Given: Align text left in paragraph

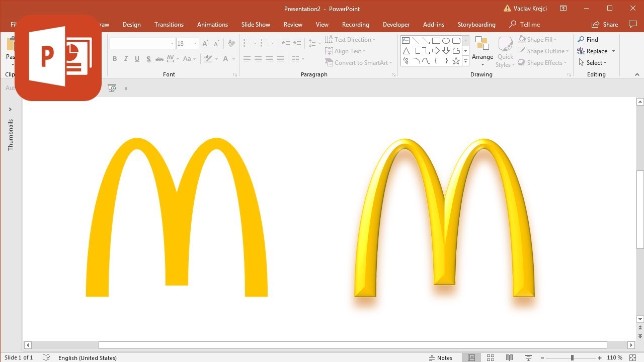Looking at the screenshot, I should pyautogui.click(x=247, y=59).
